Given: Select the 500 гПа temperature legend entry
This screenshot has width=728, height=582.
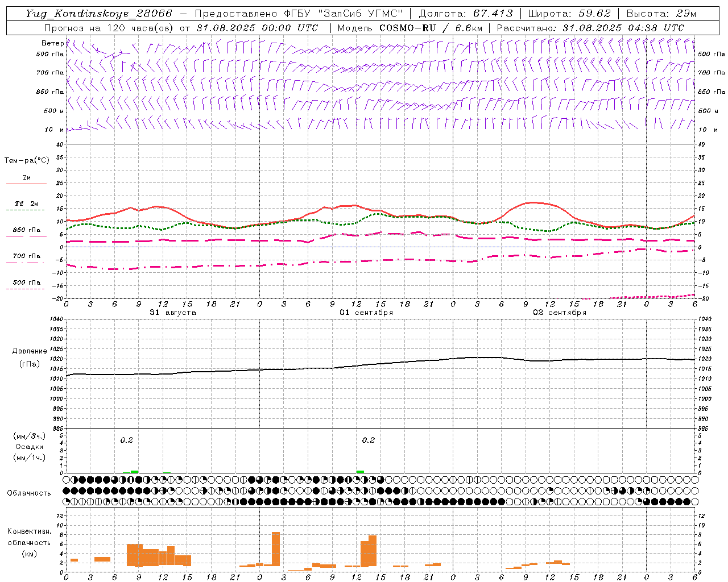Looking at the screenshot, I should tap(26, 283).
